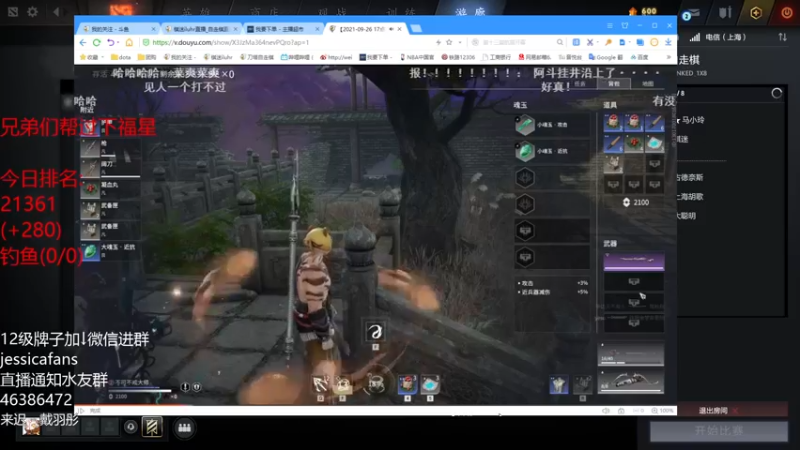Open the browser home page icon
The image size is (800, 450).
pos(129,42)
